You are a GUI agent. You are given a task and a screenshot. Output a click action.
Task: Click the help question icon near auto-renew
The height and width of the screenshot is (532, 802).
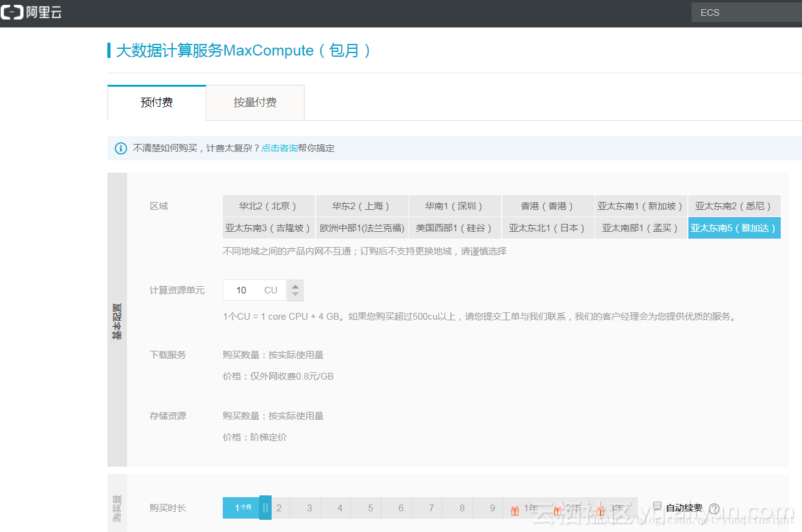tap(714, 508)
